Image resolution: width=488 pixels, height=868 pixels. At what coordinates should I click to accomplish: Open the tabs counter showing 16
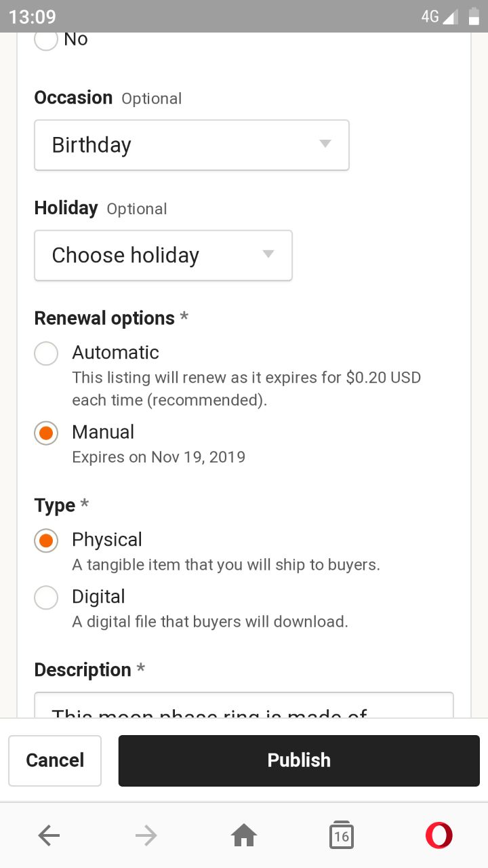click(341, 835)
